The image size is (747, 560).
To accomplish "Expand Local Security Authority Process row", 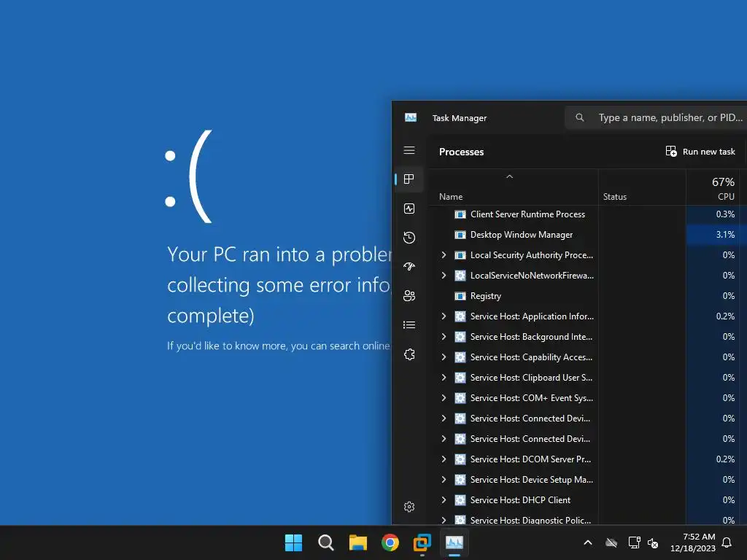I will (x=444, y=255).
